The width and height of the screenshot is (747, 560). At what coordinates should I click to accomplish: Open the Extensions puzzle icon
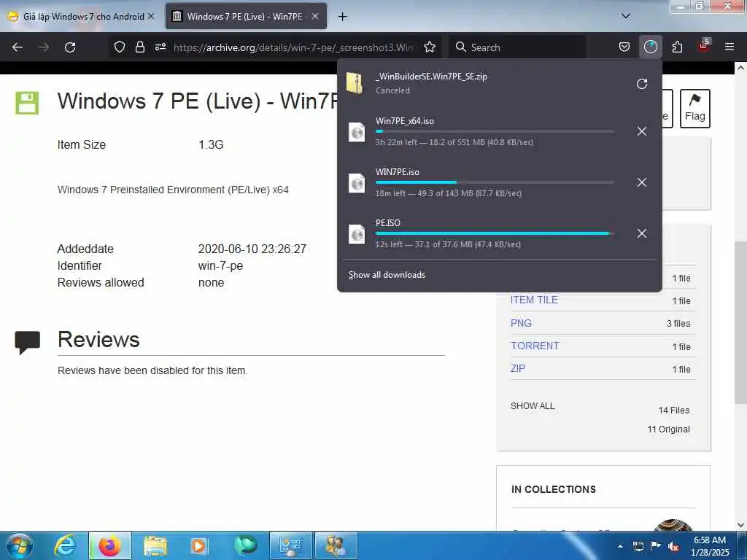pos(677,47)
